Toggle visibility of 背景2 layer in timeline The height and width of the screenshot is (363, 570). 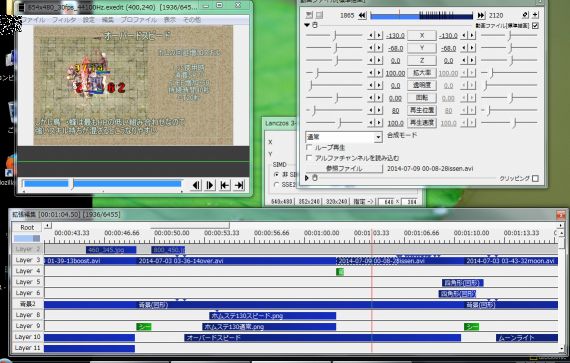pyautogui.click(x=28, y=304)
